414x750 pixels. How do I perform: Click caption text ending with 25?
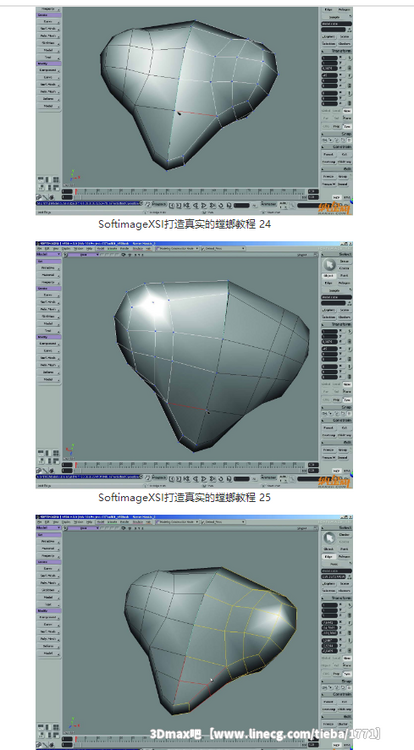(185, 497)
